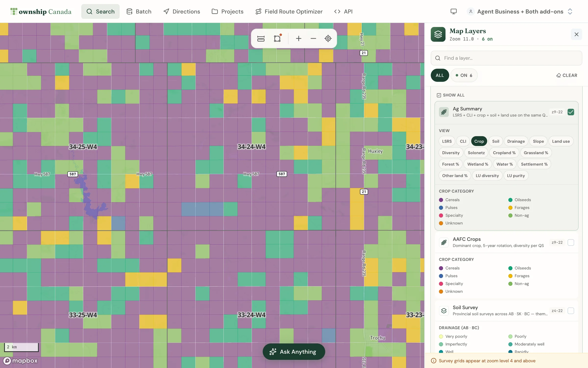
Task: Click the Soil Survey layer icon
Action: pyautogui.click(x=444, y=311)
